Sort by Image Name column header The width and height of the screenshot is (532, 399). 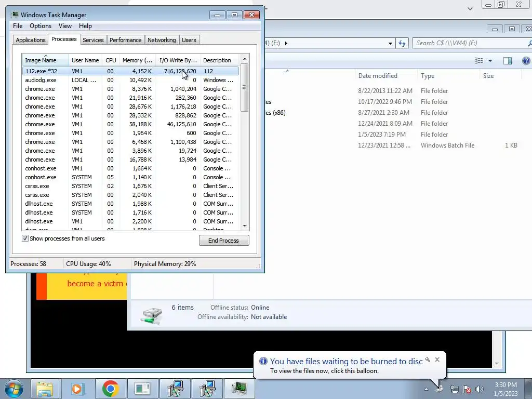click(x=45, y=60)
